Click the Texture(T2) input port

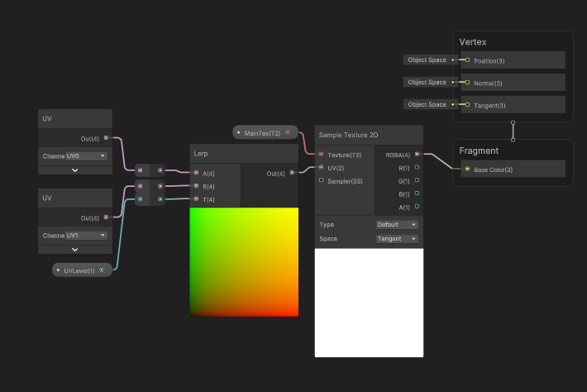[321, 155]
